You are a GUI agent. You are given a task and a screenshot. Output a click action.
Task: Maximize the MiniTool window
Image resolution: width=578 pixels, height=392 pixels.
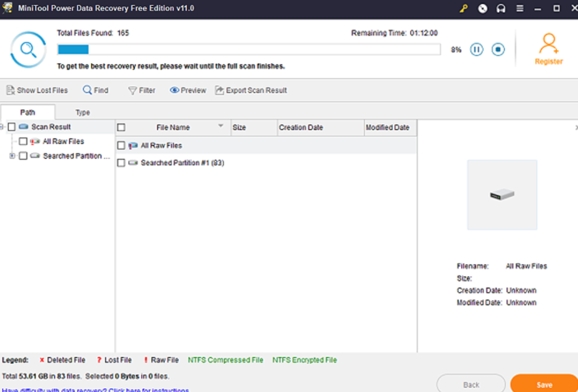557,8
